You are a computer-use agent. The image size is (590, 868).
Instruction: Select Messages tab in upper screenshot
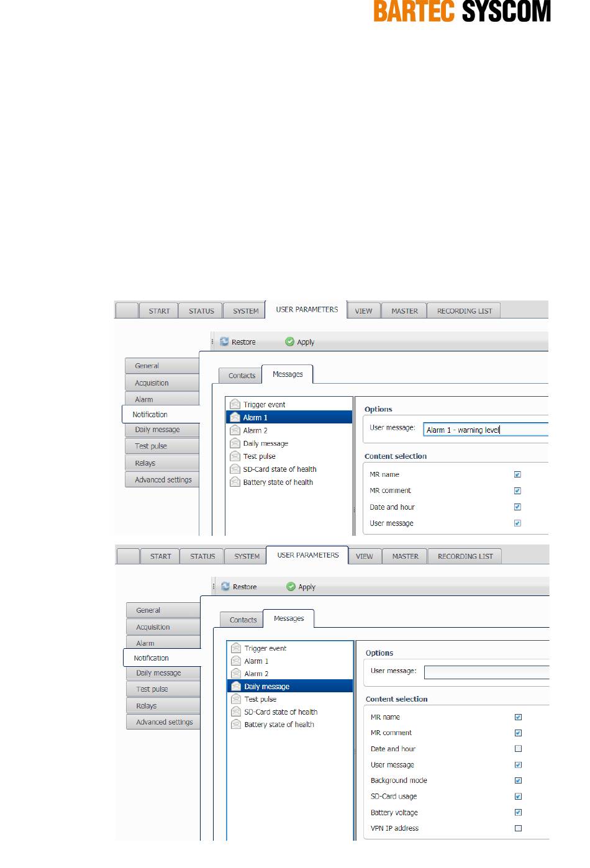coord(288,374)
